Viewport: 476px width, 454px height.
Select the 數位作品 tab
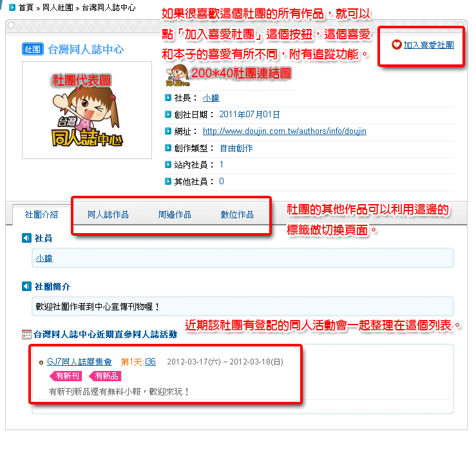point(237,214)
